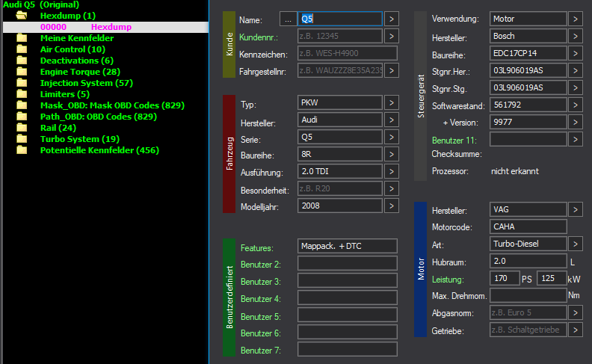Open the Air Control folder icon
The height and width of the screenshot is (364, 592).
click(x=22, y=49)
